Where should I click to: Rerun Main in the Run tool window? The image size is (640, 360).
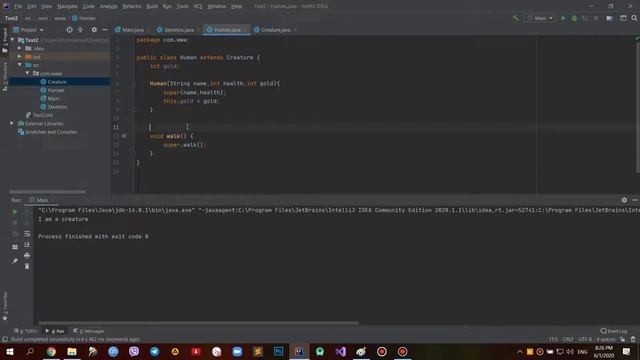point(15,212)
